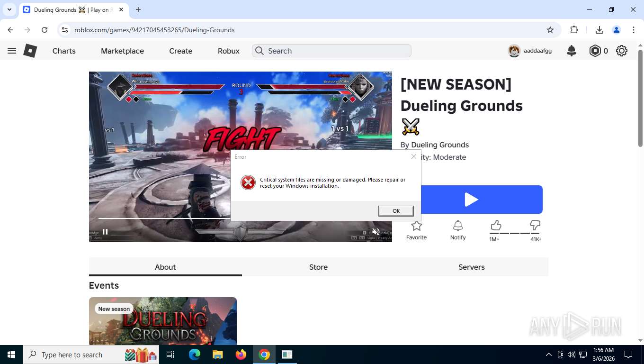Open the New season event thumbnail
Viewport: 644px width, 364px height.
tap(163, 321)
